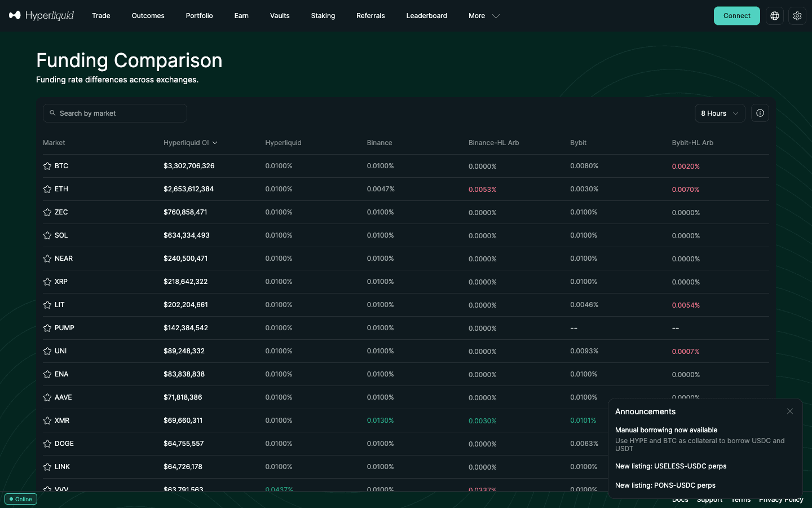The width and height of the screenshot is (812, 508).
Task: Select ETH Binance-HL arb 0.0053%
Action: [x=483, y=190]
